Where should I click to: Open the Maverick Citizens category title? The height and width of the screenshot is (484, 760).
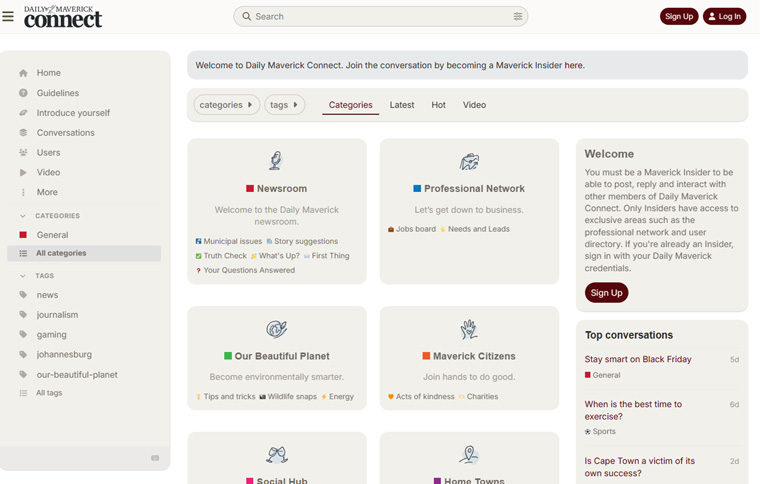pyautogui.click(x=474, y=356)
